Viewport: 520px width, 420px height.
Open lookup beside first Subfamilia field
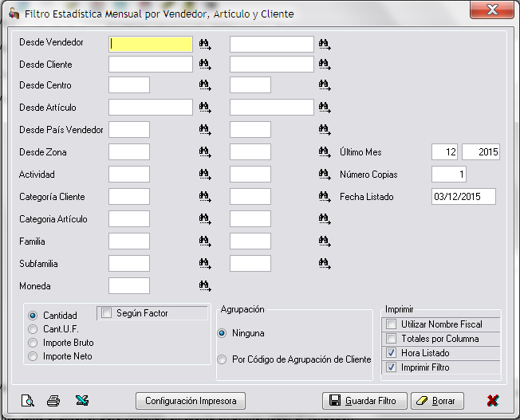click(205, 264)
